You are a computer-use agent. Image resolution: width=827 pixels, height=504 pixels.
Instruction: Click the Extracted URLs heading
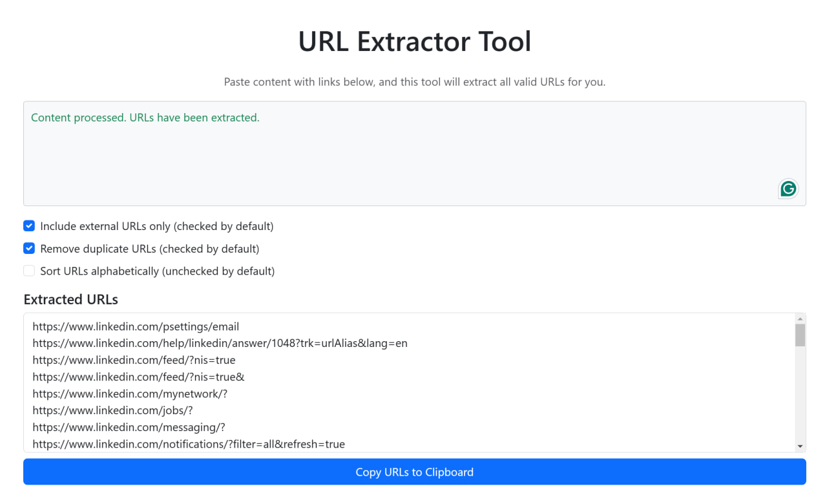(71, 299)
